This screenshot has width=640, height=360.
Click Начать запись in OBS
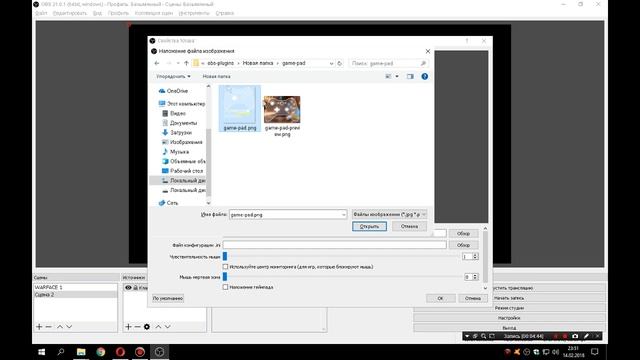tap(509, 298)
